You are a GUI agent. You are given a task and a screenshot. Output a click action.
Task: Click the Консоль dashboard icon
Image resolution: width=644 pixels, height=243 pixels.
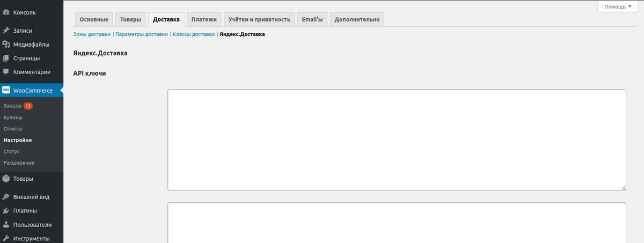point(6,12)
